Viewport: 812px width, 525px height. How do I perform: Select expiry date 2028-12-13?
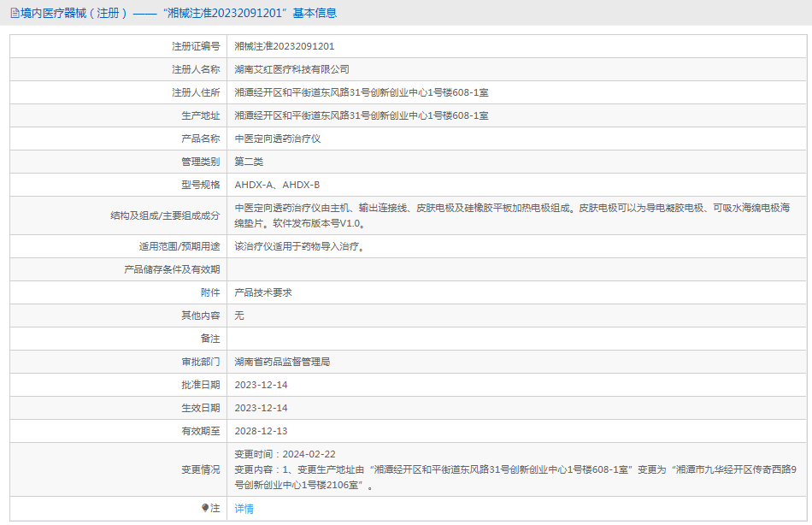point(261,431)
